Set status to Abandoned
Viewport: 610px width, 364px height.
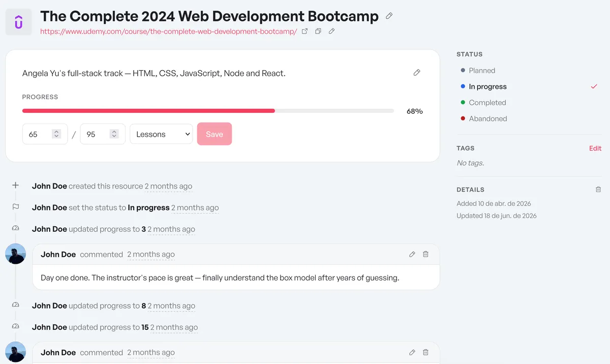(488, 118)
